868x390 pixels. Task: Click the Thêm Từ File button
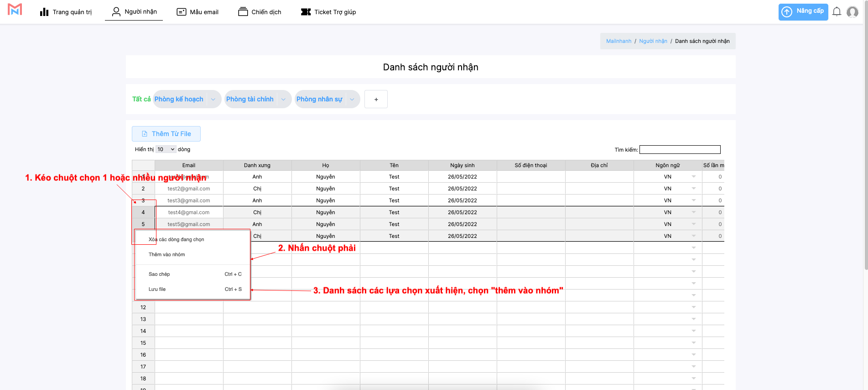(166, 134)
